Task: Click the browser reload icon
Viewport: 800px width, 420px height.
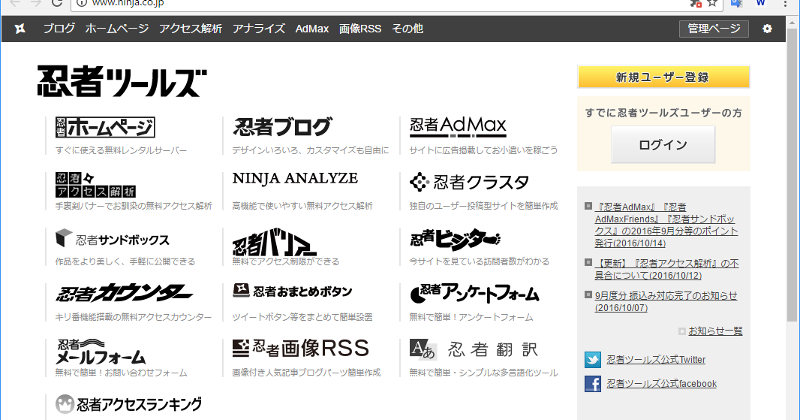Action: tap(57, 3)
